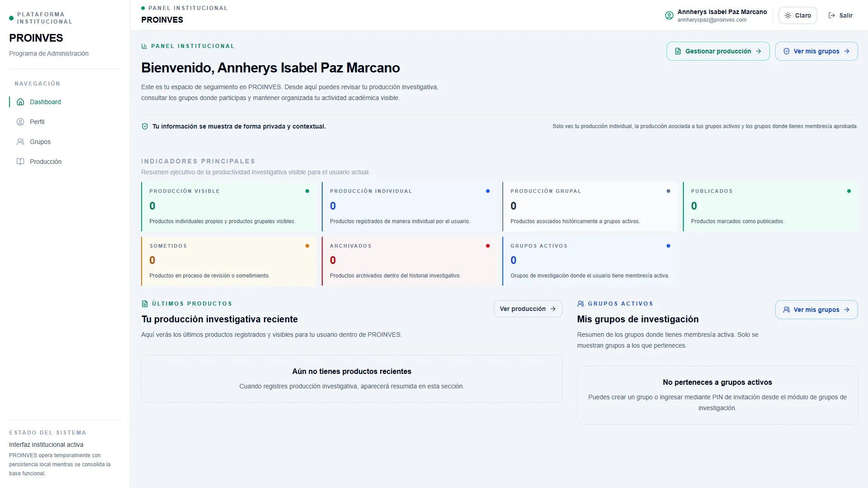Click the Grupos people icon in sidebar

[x=20, y=142]
